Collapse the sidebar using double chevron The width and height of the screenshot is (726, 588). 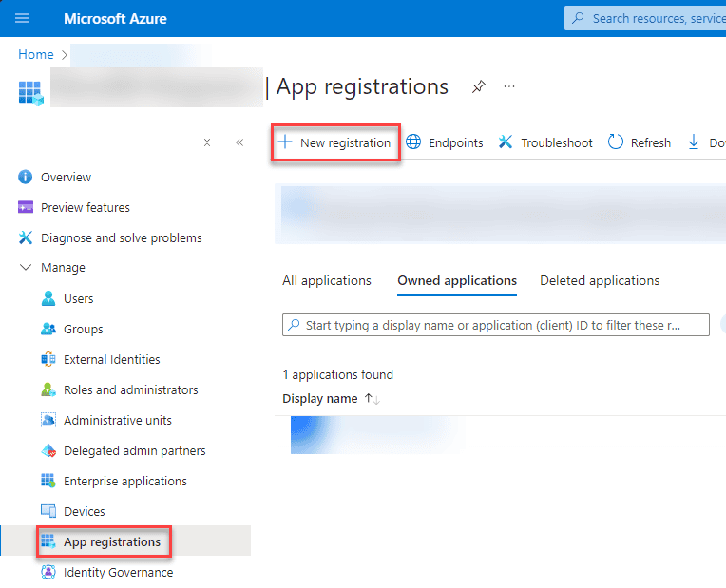(239, 142)
